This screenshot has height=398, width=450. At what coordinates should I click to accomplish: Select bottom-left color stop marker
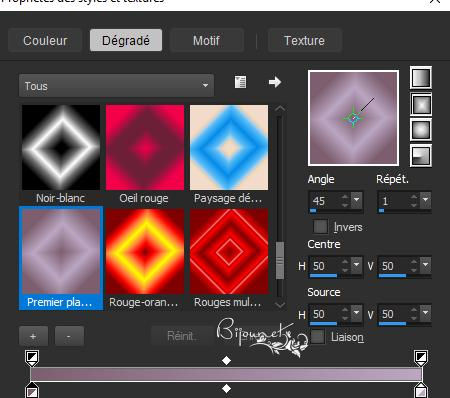[32, 391]
